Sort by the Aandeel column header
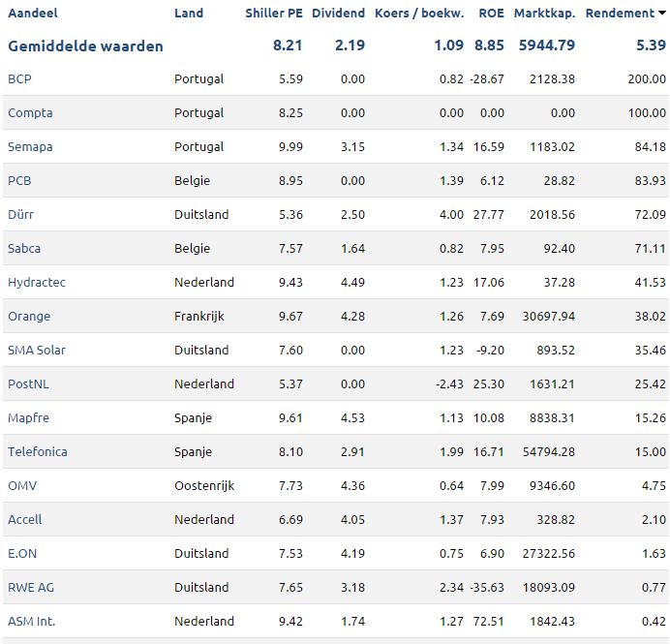This screenshot has height=644, width=670. tap(33, 13)
